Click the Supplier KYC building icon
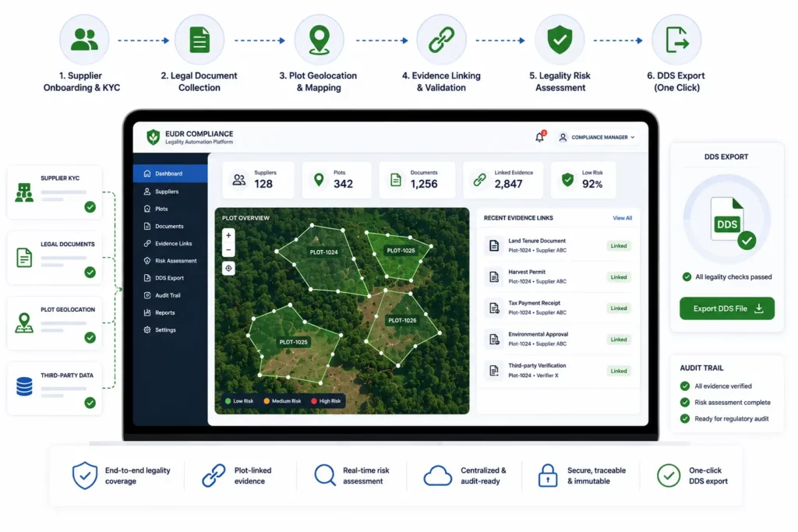 point(24,192)
